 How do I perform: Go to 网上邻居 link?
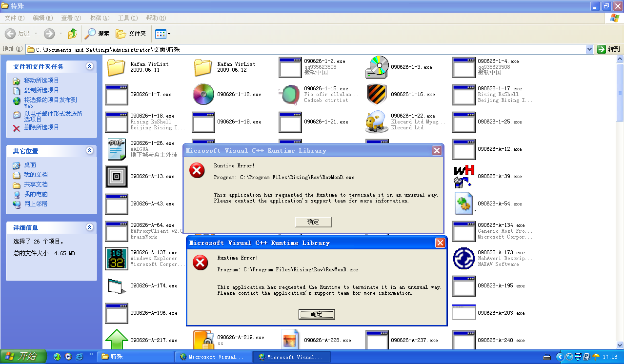36,204
